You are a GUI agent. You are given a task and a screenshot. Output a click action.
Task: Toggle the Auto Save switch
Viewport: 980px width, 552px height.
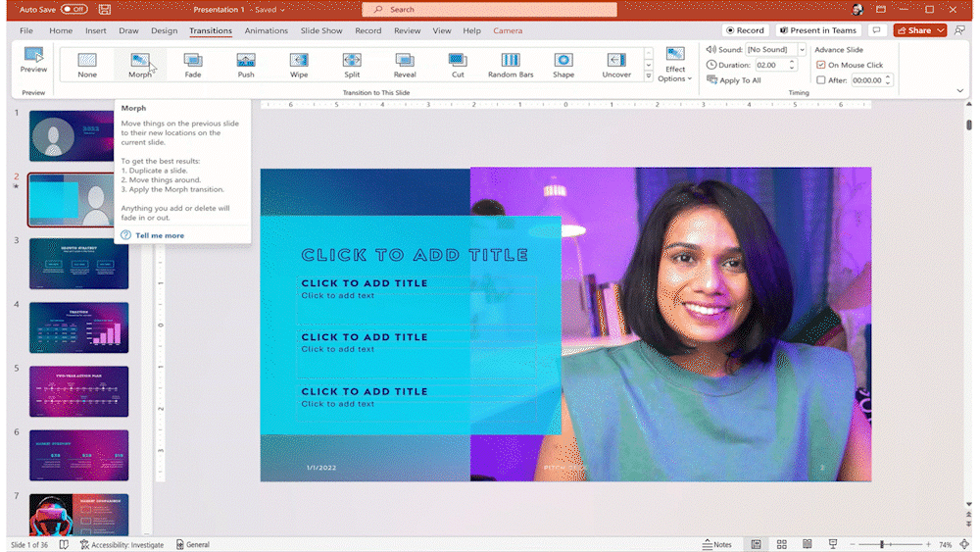point(73,9)
